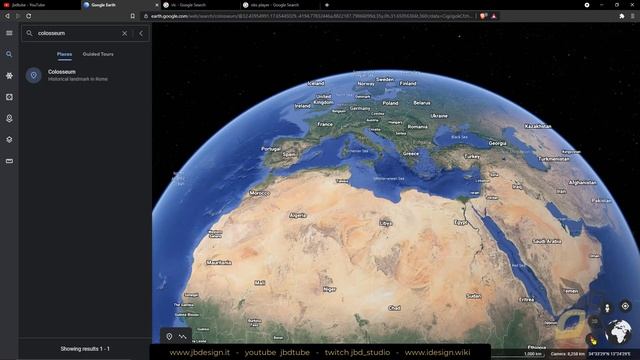Toggle the 2D/3D view button
Image resolution: width=640 pixels, height=360 pixels.
click(x=594, y=322)
